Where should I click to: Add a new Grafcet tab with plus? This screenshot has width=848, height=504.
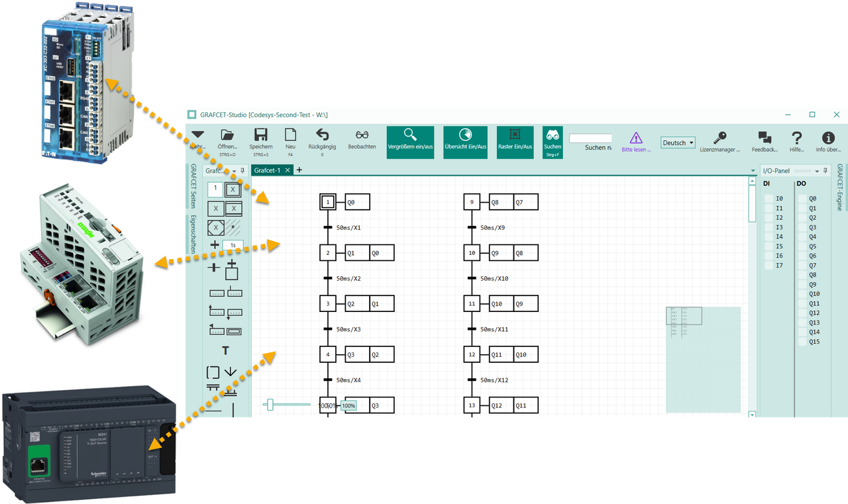click(299, 170)
